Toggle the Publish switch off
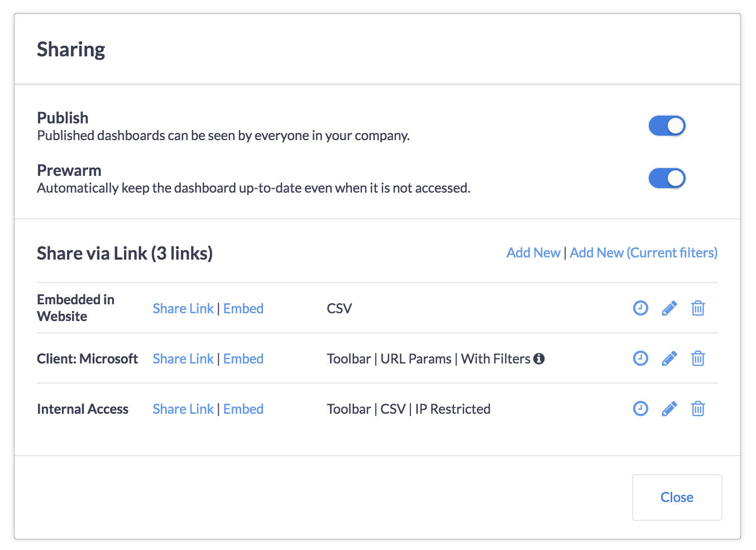Viewport: 756px width, 550px height. 667,126
